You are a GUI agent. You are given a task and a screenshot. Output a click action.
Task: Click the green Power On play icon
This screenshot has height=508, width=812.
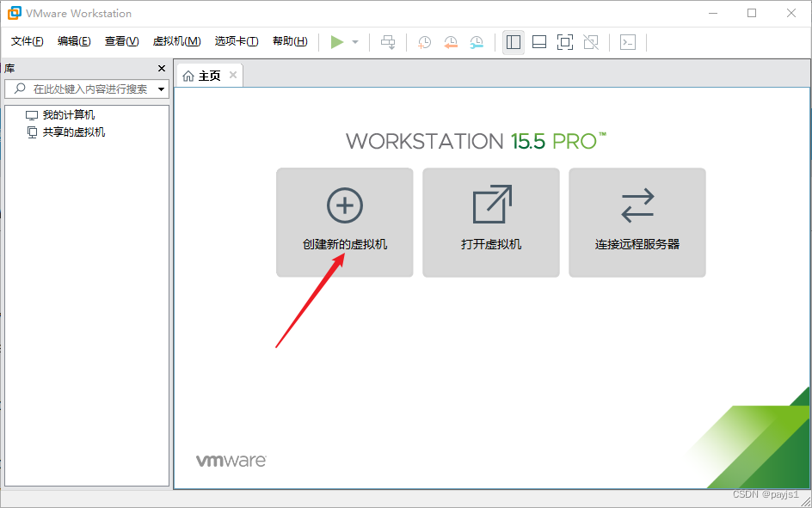pyautogui.click(x=337, y=42)
